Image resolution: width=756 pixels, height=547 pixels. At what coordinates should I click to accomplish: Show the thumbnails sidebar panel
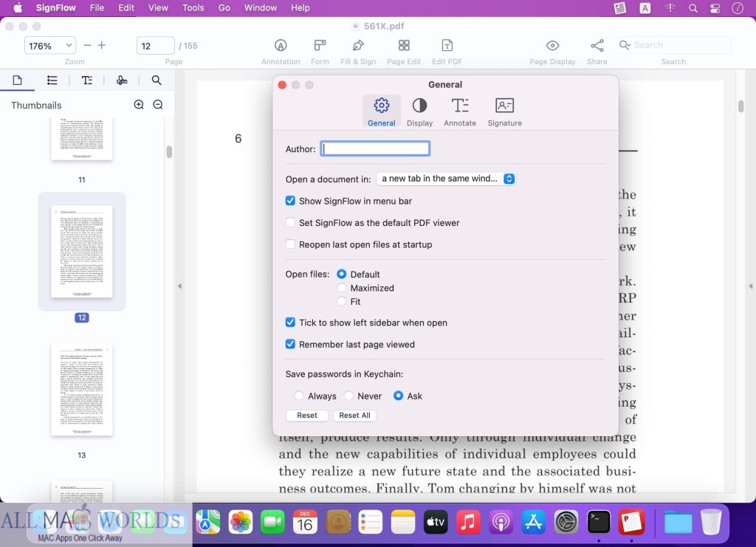[18, 80]
